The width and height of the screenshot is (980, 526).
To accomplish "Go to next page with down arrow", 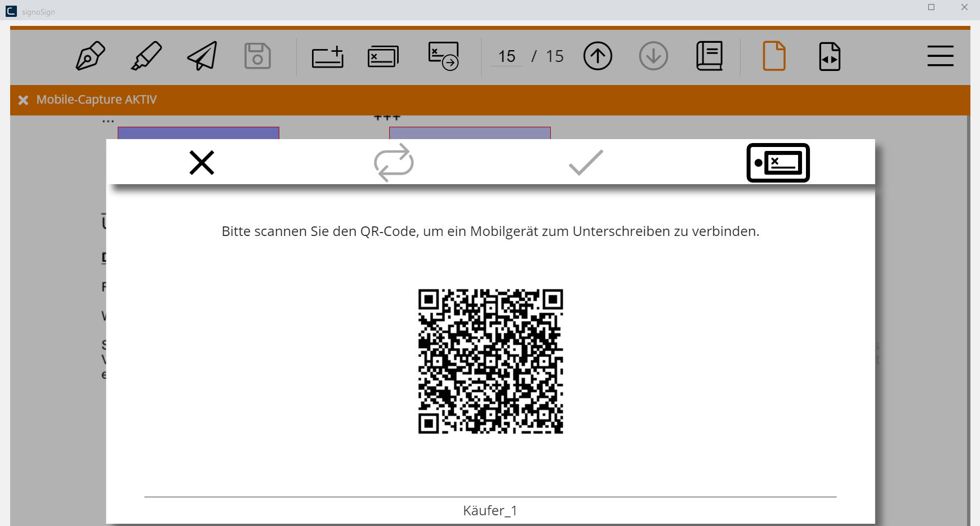I will coord(653,56).
